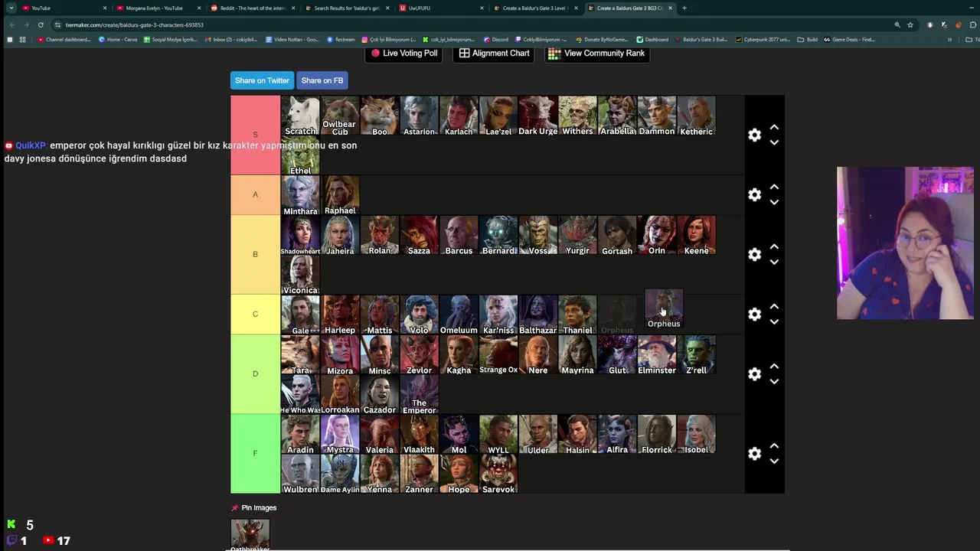Select Minthara portrait in A tier
The image size is (980, 551).
coord(300,195)
